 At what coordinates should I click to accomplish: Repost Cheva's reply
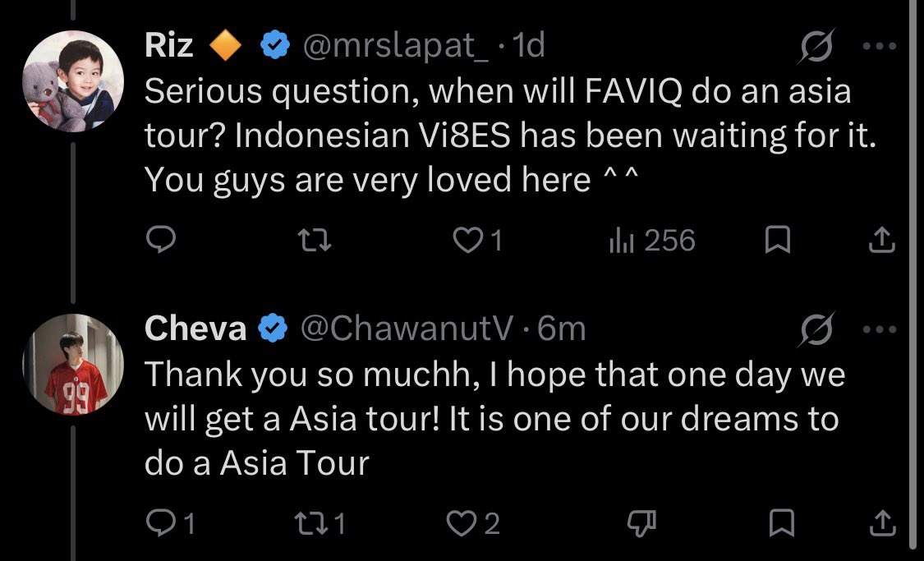coord(321,522)
